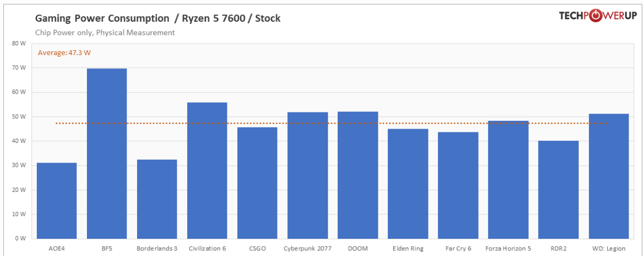Click the 'Average: 47.3 W' label
644x256 pixels.
point(64,52)
